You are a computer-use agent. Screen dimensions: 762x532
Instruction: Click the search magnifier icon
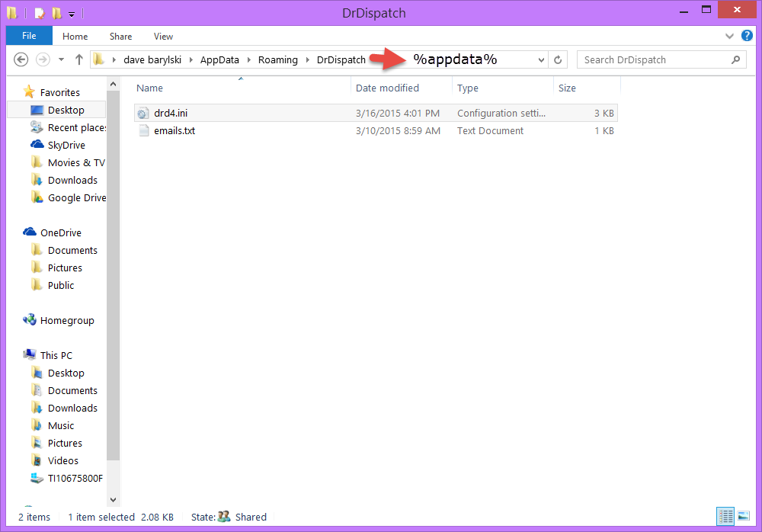coord(736,59)
